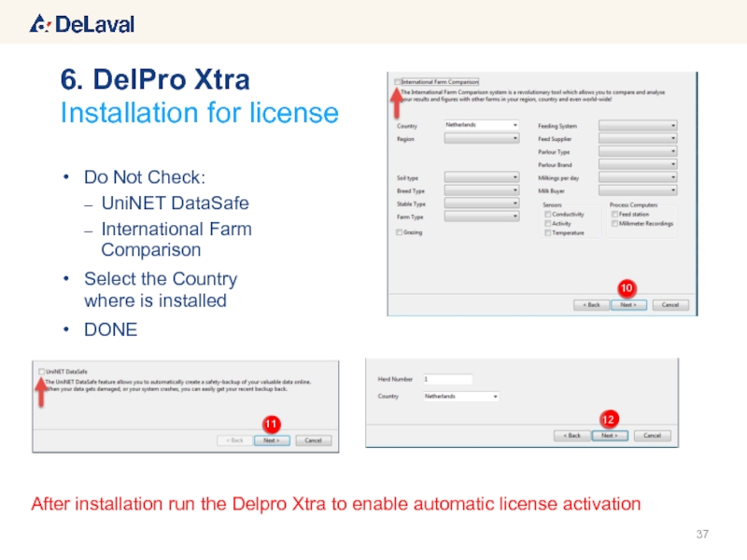Open the Soil type dropdown
The image size is (747, 560).
point(482,177)
